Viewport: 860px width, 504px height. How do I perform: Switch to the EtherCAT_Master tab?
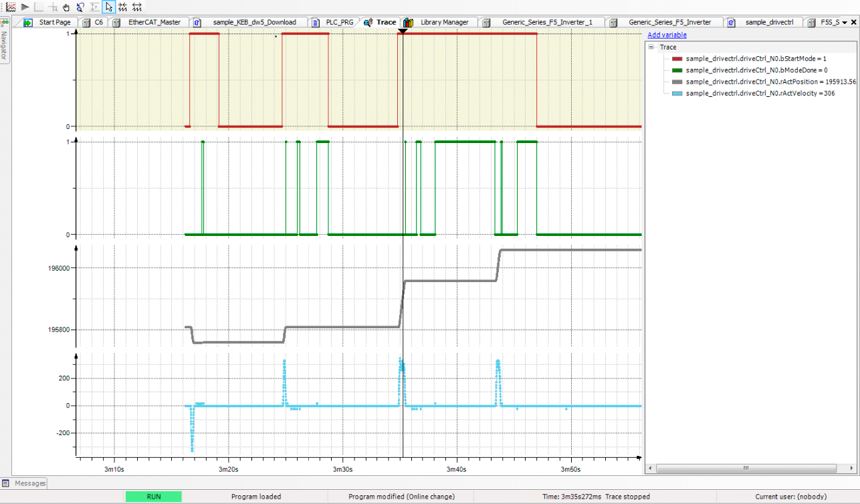click(154, 22)
